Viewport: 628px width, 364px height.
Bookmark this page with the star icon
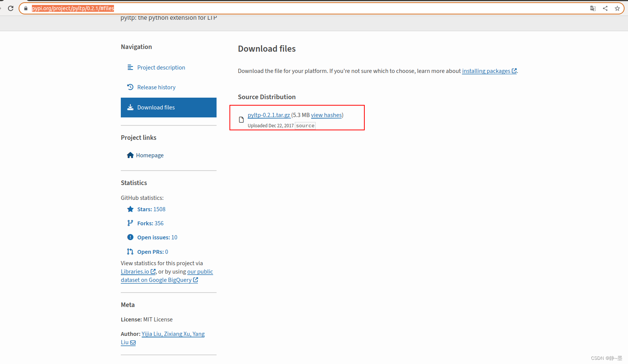[617, 8]
